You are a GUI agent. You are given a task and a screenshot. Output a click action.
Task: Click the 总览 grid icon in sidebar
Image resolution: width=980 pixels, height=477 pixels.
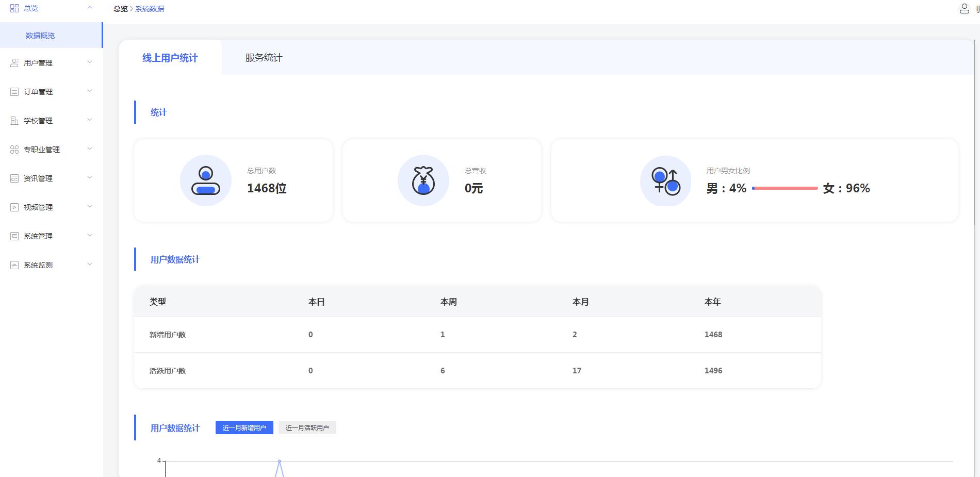(x=14, y=8)
